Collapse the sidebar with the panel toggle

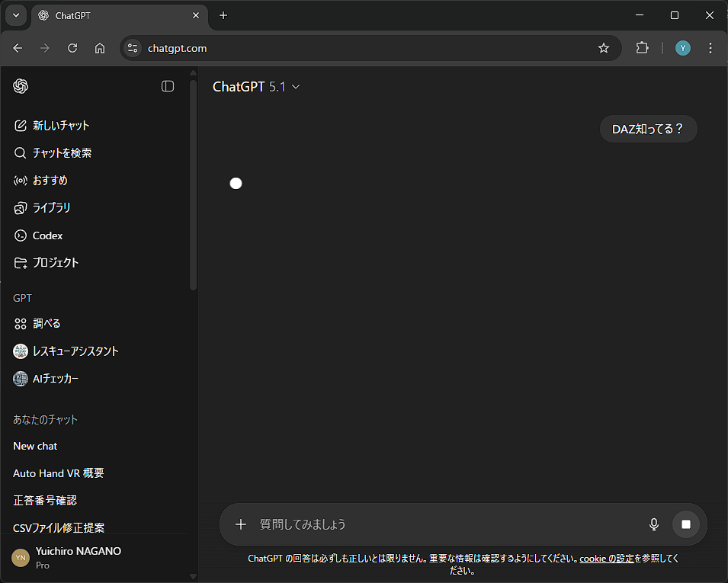click(x=168, y=86)
